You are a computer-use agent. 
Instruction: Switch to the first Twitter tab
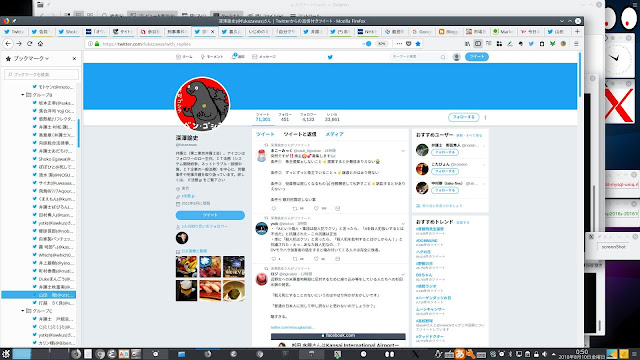tap(14, 31)
